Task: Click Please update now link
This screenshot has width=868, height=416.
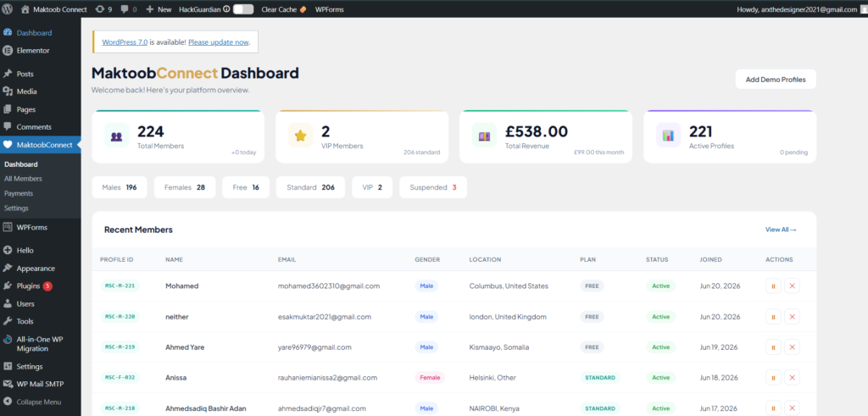Action: [219, 42]
